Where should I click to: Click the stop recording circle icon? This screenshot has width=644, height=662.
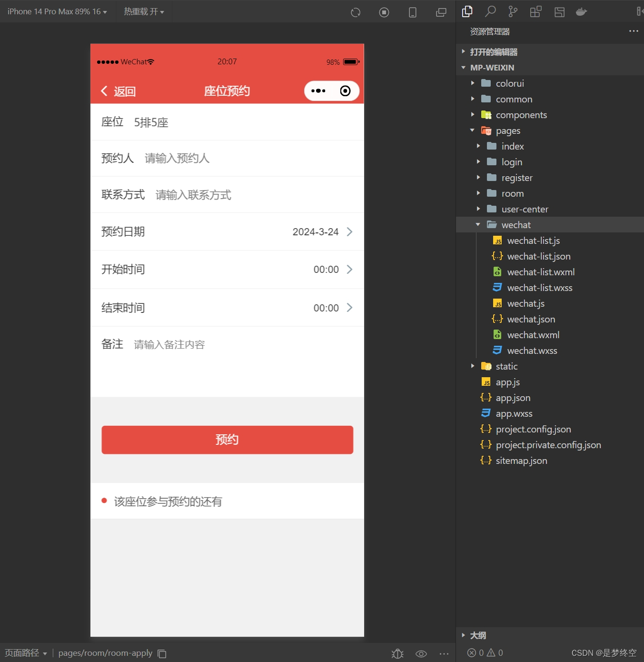point(384,12)
